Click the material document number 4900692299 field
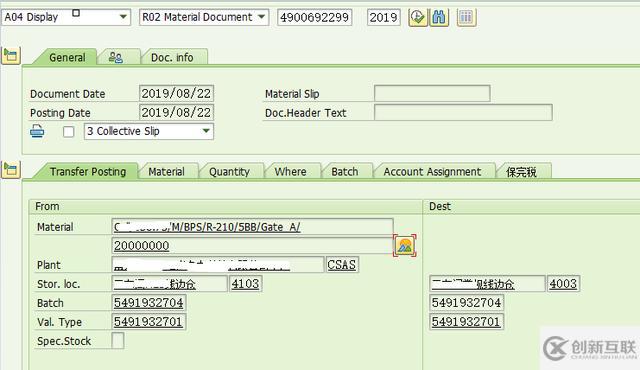The width and height of the screenshot is (640, 370). (314, 17)
